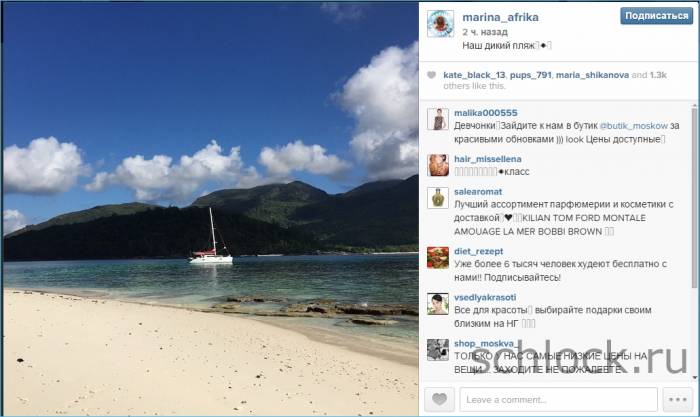Click shop_moskva_ avatar thumbnail

438,350
